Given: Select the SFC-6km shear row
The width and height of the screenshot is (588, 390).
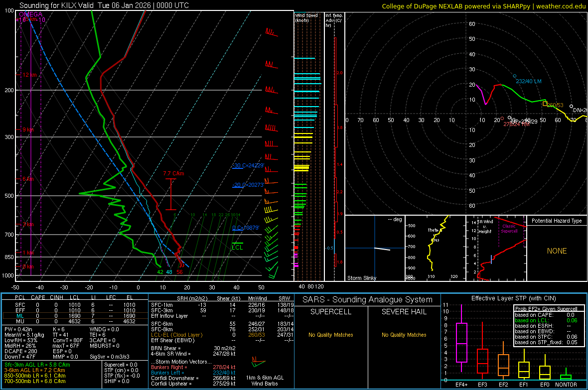Looking at the screenshot, I should tap(222, 324).
